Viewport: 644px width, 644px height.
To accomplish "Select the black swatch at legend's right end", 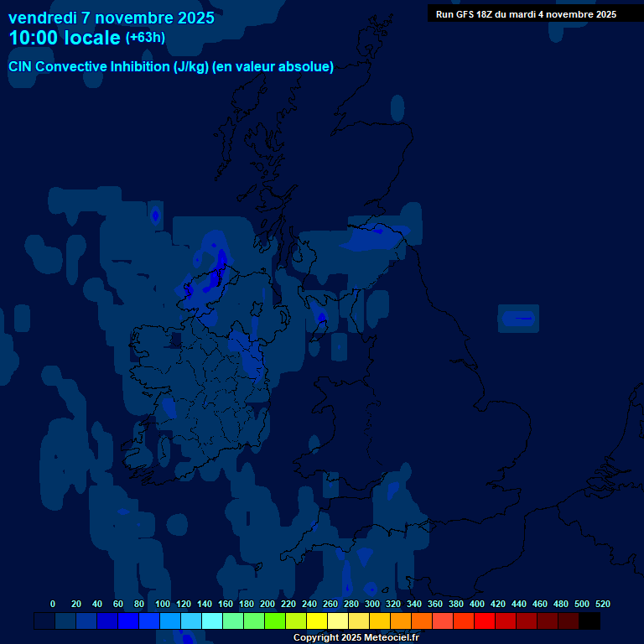I will coord(589,621).
